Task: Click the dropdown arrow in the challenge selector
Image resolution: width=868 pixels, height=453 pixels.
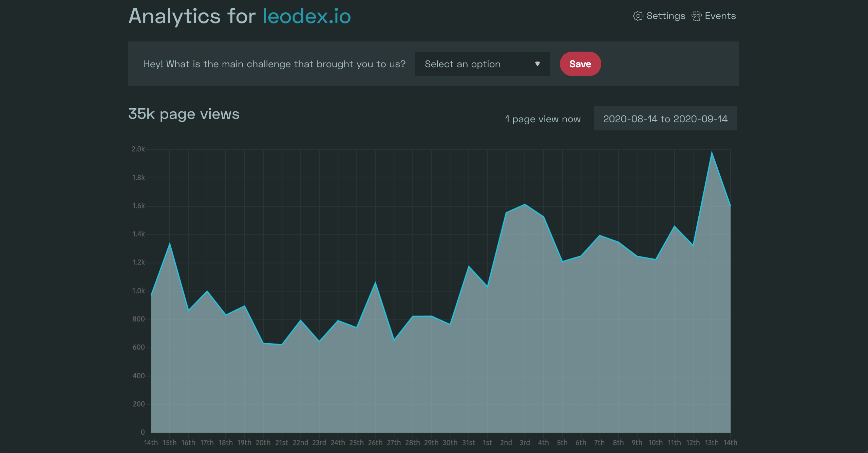Action: 537,64
